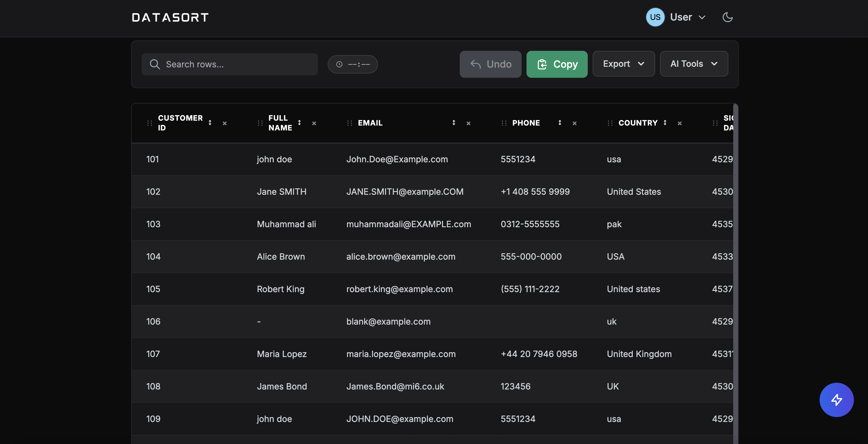
Task: Click the magnifying glass search icon
Action: pos(155,64)
